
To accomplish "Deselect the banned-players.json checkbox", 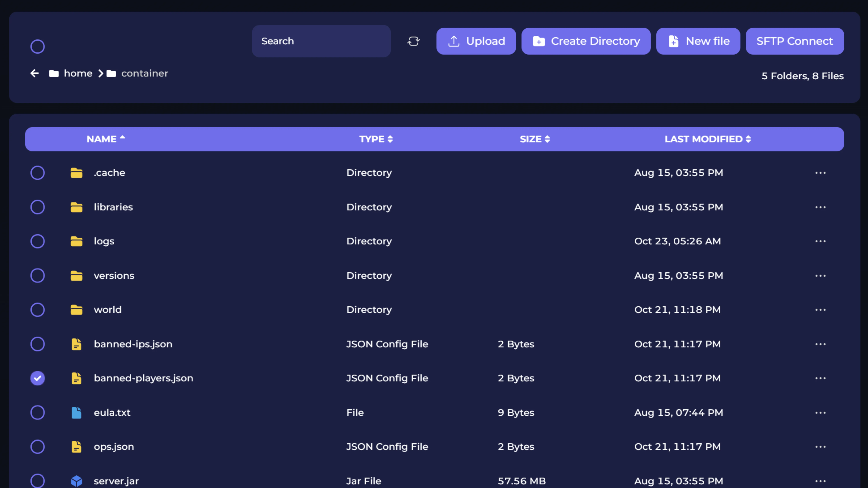I will coord(37,378).
